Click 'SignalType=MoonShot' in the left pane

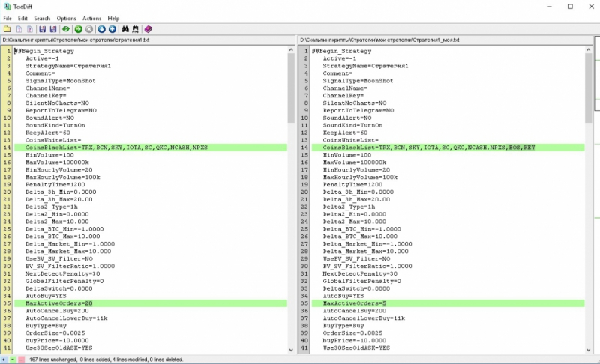click(61, 81)
